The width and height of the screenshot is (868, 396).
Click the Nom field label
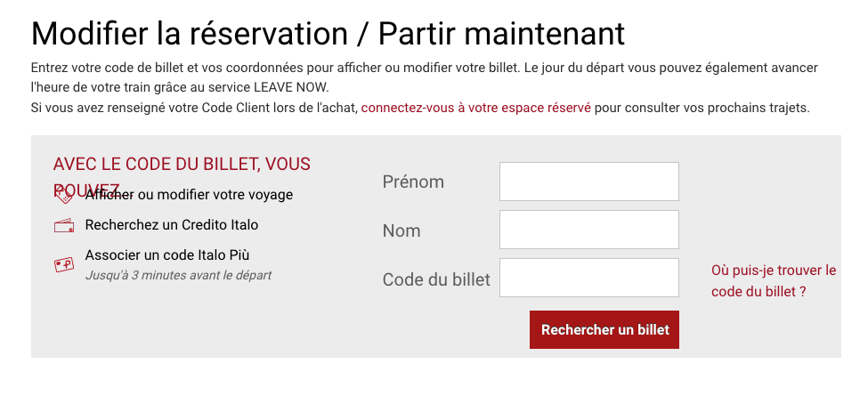402,230
